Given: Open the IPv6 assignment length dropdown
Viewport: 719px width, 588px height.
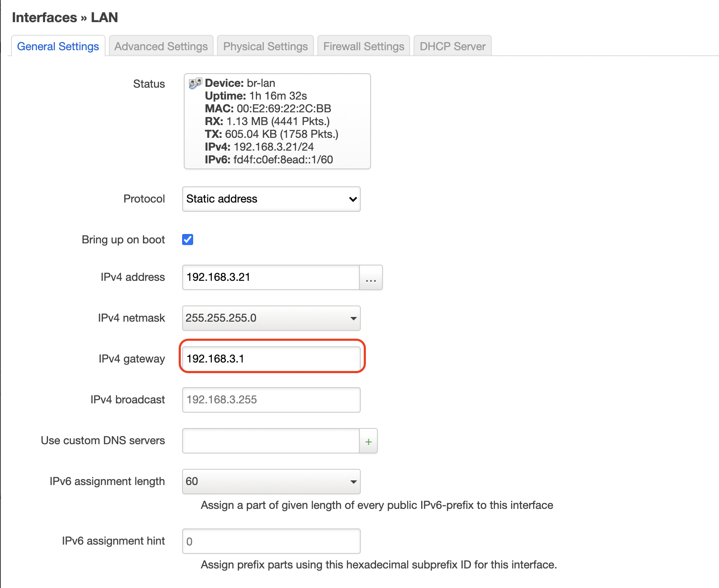Looking at the screenshot, I should click(271, 482).
